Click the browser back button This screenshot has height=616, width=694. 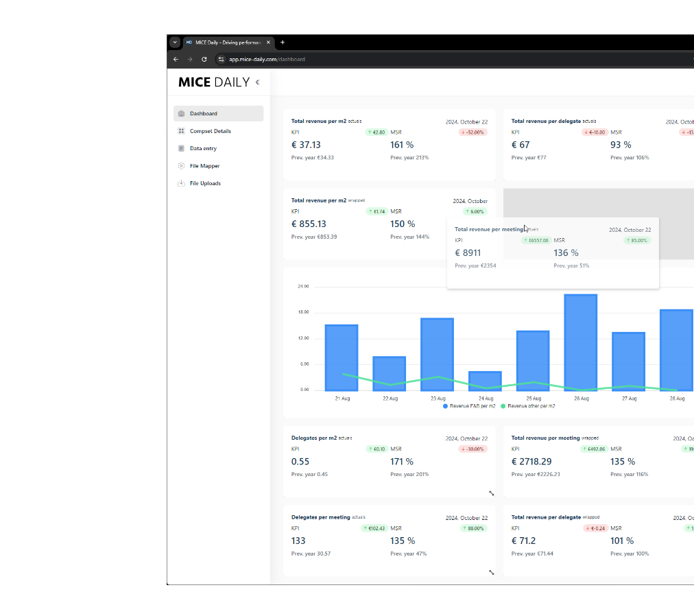pos(176,59)
